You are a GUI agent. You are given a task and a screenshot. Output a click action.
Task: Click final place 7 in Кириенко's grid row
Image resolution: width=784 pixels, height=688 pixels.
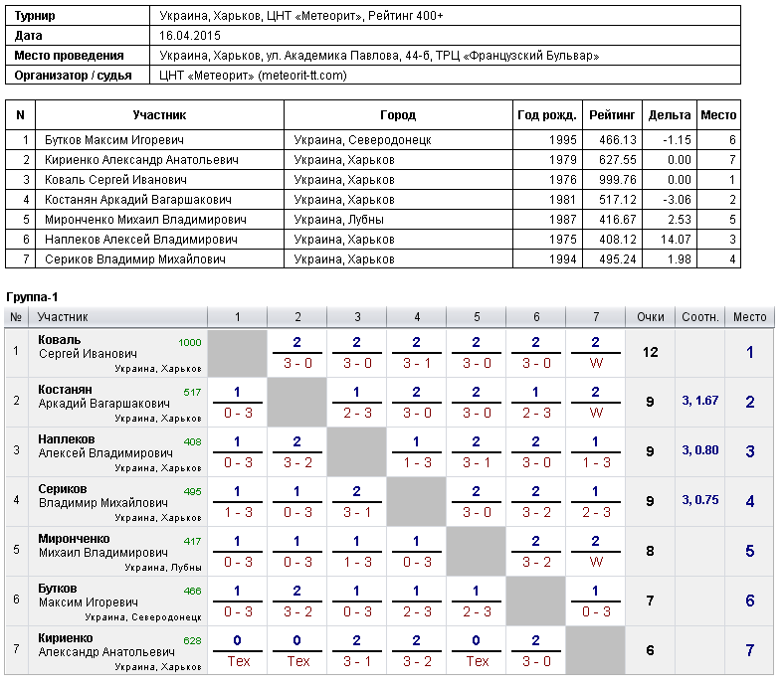[x=749, y=651]
